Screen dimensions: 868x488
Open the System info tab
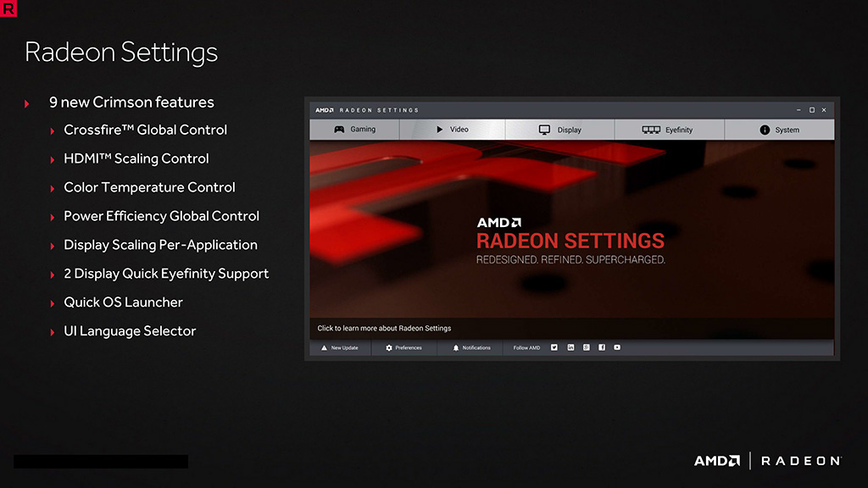pyautogui.click(x=779, y=130)
